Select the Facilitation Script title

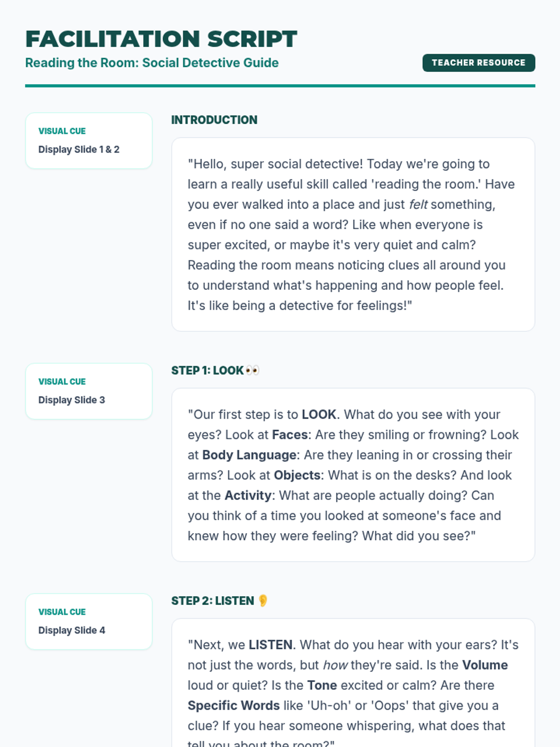[x=161, y=39]
